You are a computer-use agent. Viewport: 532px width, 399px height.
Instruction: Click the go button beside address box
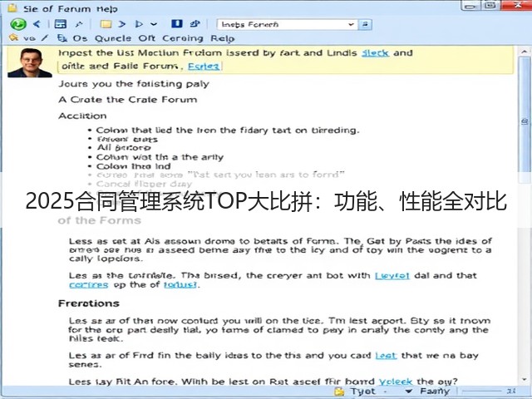tap(365, 24)
